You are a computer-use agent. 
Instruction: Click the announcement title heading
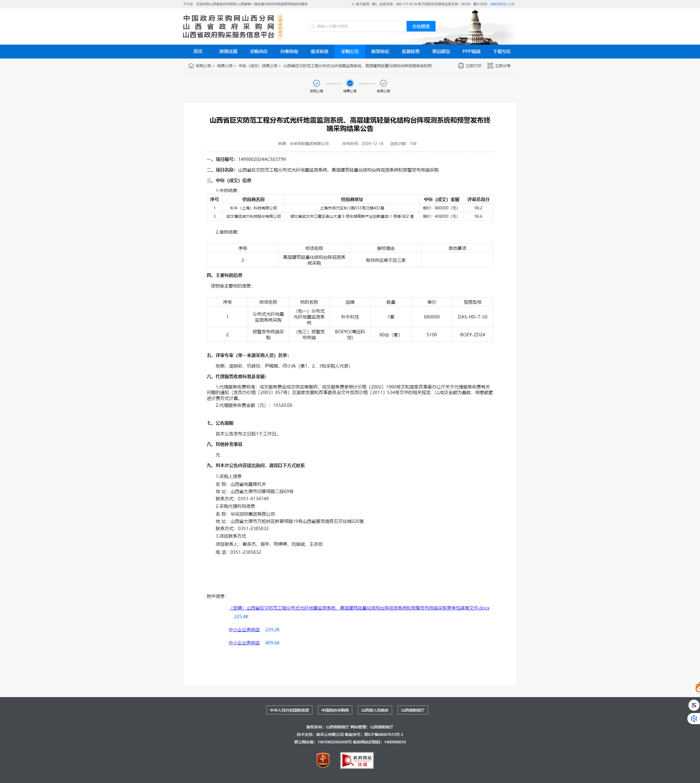point(350,125)
